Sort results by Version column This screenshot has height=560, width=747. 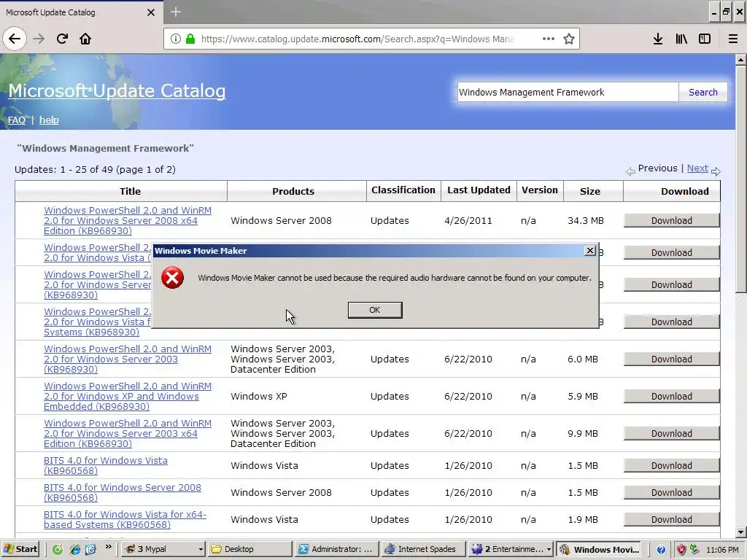click(x=539, y=190)
